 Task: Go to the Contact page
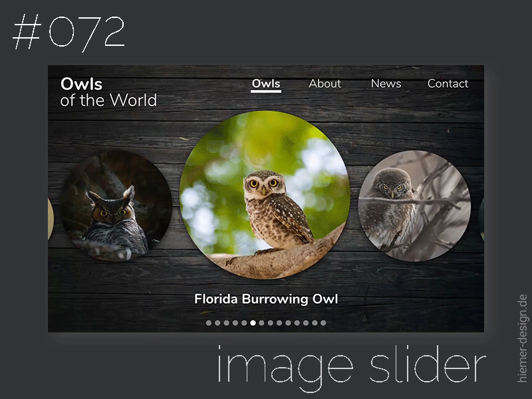448,84
